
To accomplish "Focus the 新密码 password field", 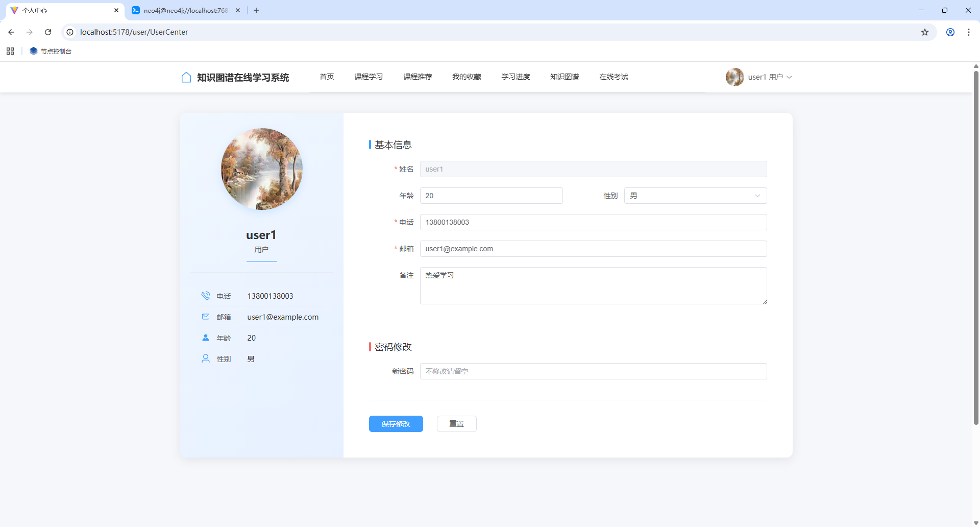I will point(593,371).
